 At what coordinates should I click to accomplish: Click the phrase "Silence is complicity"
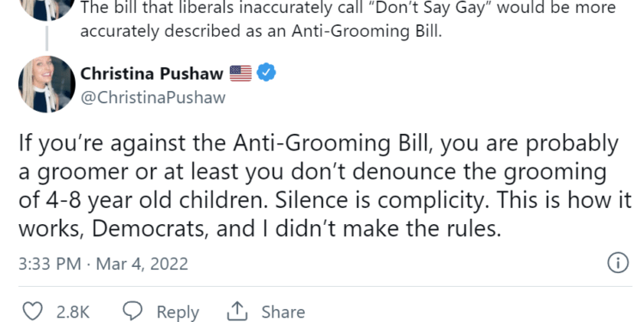(x=381, y=200)
